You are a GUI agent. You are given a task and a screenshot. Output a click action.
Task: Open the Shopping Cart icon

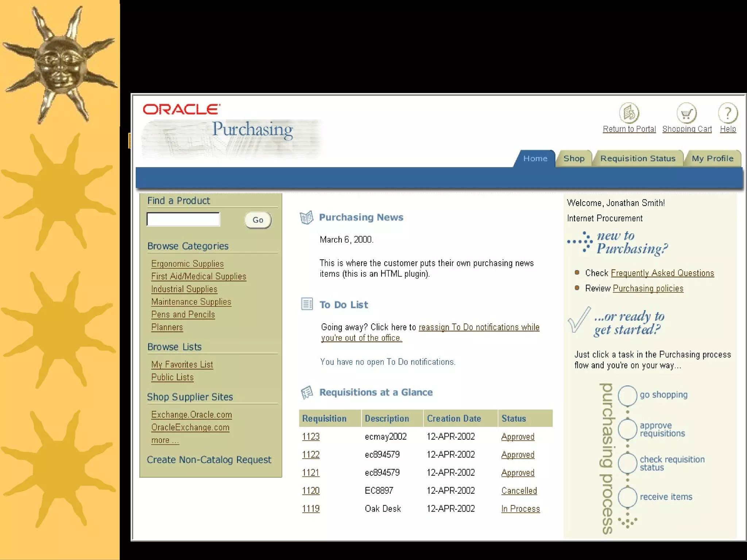[687, 113]
